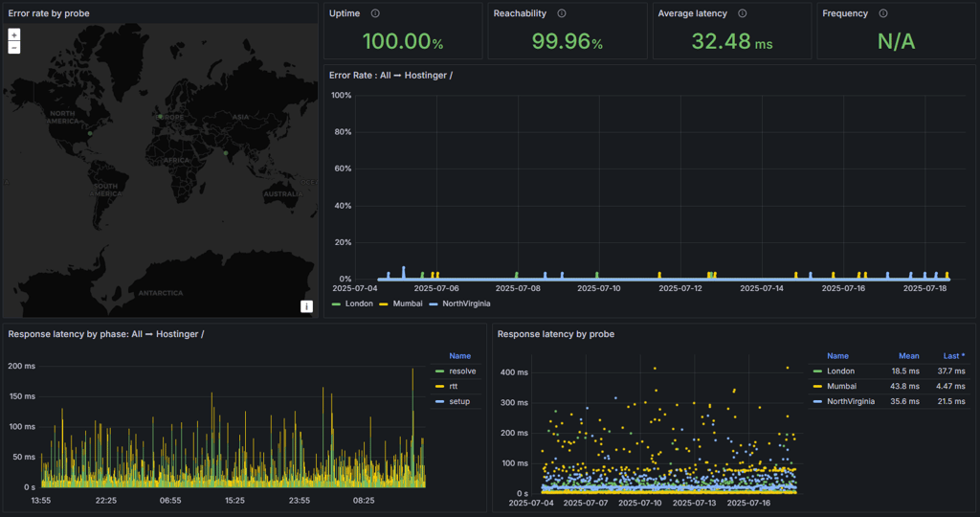Show info tooltip for Frequency panel
Viewport: 980px width, 517px height.
coord(883,13)
